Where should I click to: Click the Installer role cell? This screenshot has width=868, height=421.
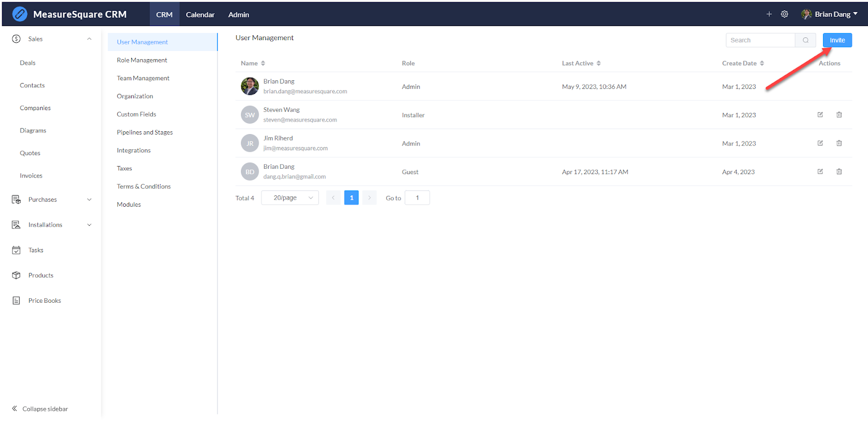[x=413, y=115]
